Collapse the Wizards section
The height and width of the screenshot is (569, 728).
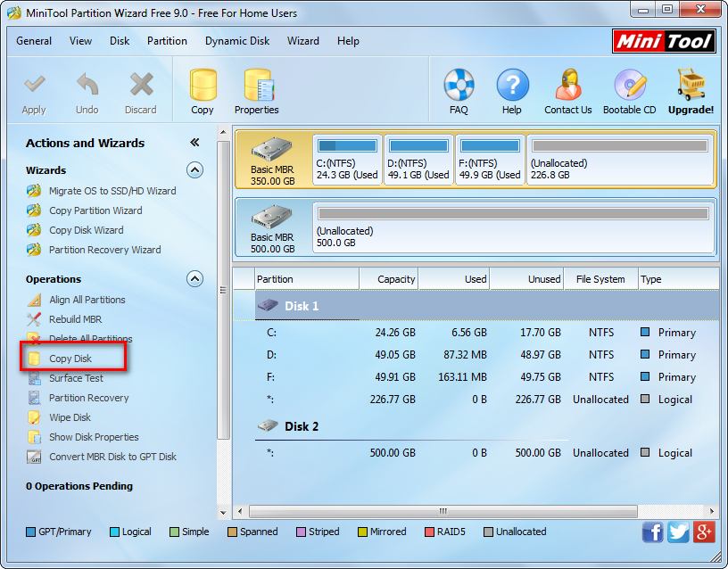coord(195,170)
